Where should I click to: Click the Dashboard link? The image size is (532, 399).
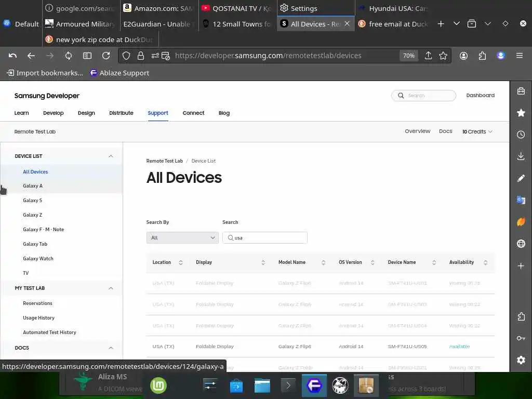point(480,96)
